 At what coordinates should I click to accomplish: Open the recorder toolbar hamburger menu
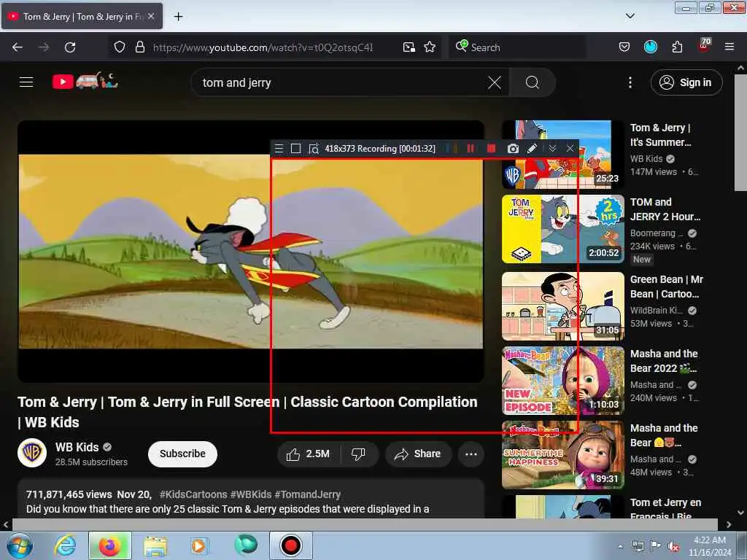[279, 149]
